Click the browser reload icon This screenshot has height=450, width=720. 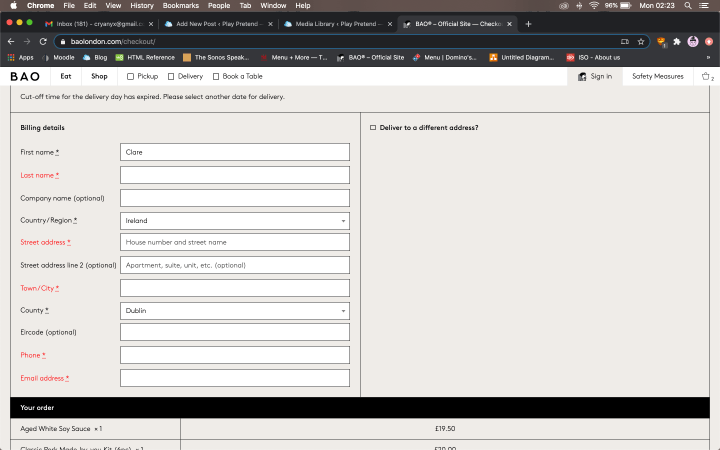[x=43, y=42]
